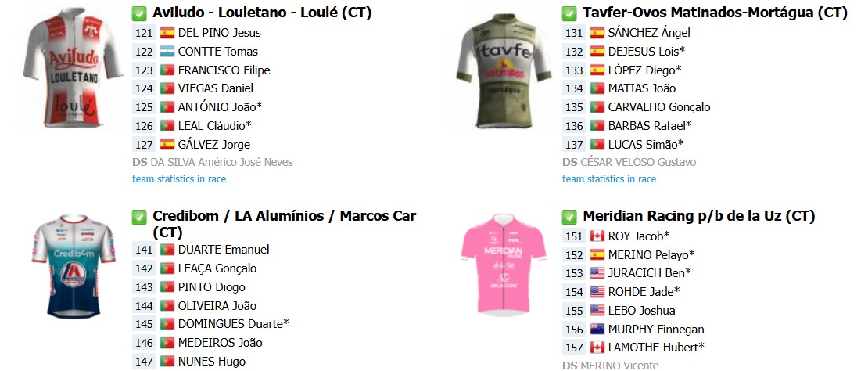Click Spain flag beside SÁNCHEZ Ángel
This screenshot has height=371, width=868.
[597, 33]
